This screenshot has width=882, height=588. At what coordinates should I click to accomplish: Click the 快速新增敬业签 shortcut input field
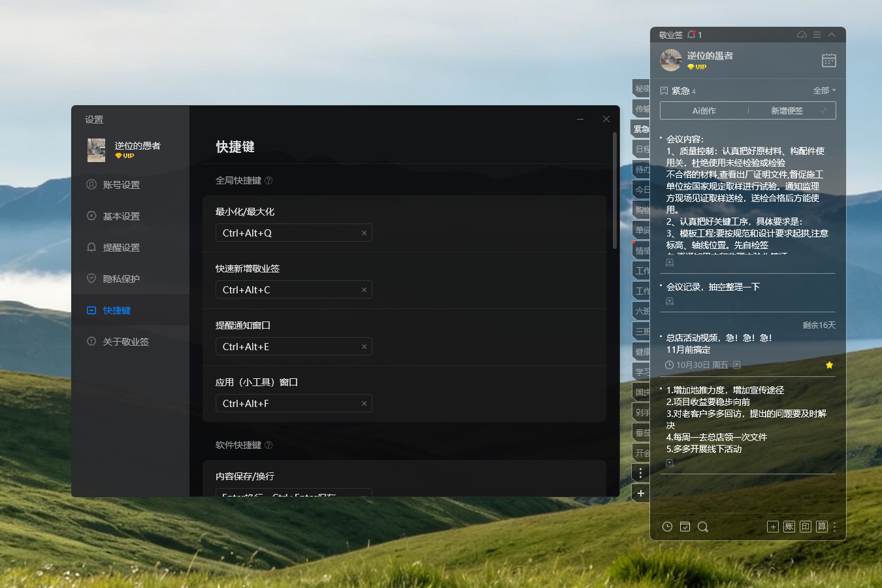(293, 290)
